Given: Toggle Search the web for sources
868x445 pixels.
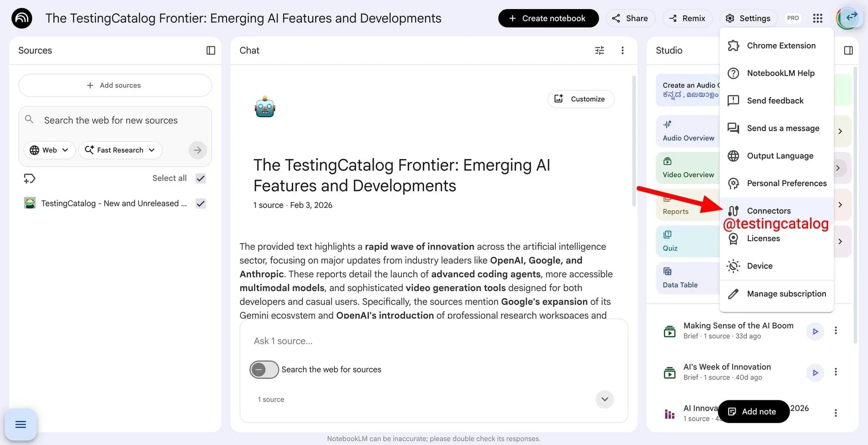Looking at the screenshot, I should click(x=264, y=370).
